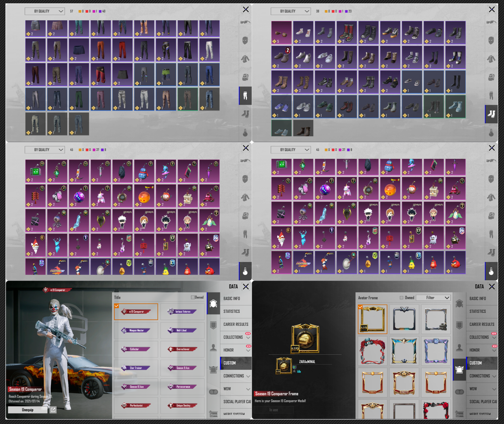504x424 pixels.
Task: Open the jacket category icon in the pants inventory panel
Action: pyautogui.click(x=245, y=59)
